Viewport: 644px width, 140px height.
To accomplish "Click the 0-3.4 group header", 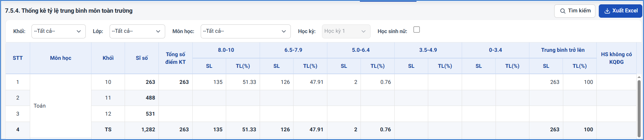I will coord(496,50).
